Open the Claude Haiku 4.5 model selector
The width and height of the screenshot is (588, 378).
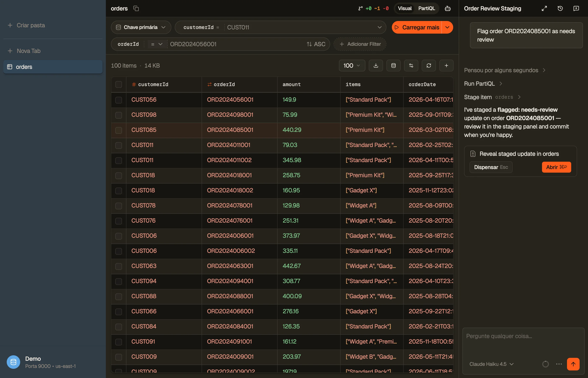(x=491, y=364)
